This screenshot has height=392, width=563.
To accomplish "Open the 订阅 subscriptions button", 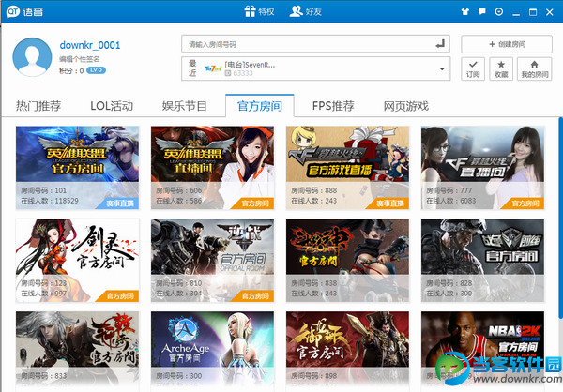I will click(473, 68).
